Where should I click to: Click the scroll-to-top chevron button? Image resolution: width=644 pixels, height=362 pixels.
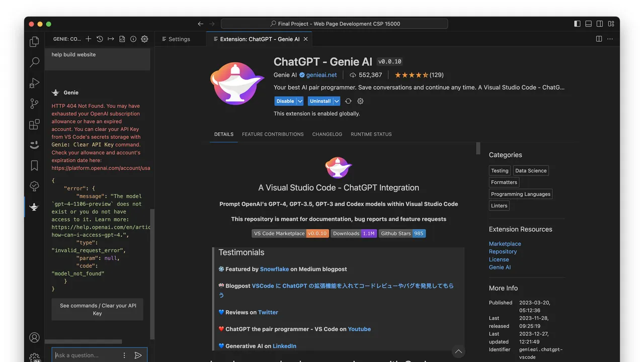coord(458,351)
